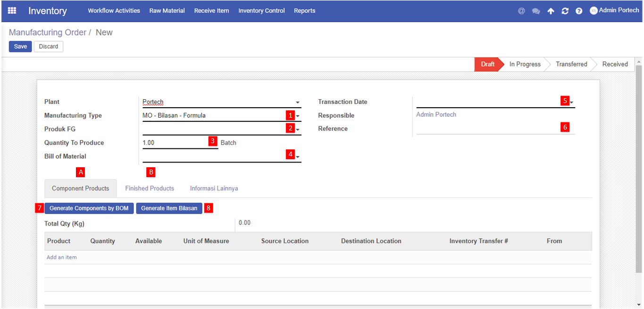
Task: Click the Save button
Action: point(20,46)
